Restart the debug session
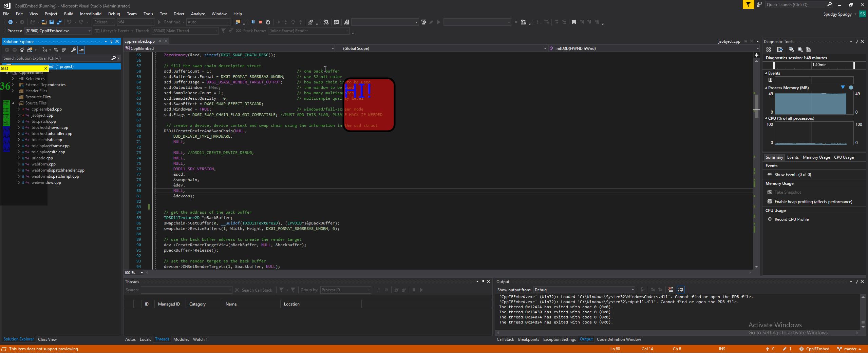Image resolution: width=868 pixels, height=353 pixels. point(268,22)
